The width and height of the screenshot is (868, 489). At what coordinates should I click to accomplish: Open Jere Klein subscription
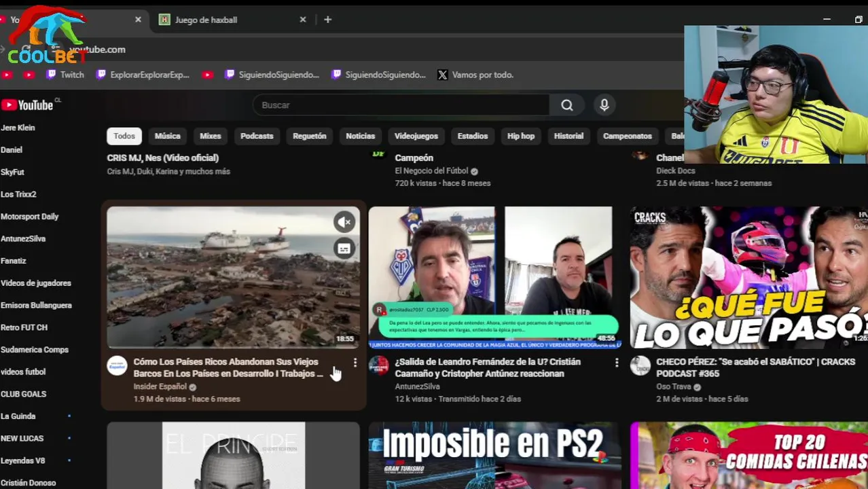[x=18, y=128]
